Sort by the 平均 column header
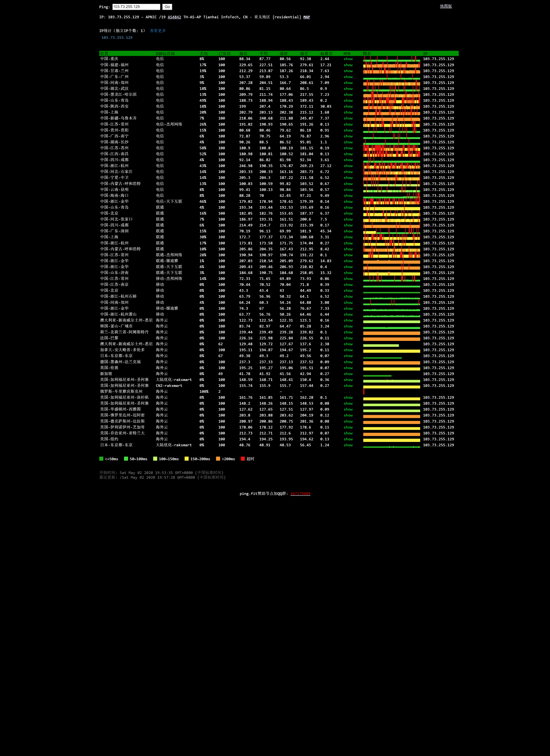550x756 pixels. pyautogui.click(x=263, y=54)
